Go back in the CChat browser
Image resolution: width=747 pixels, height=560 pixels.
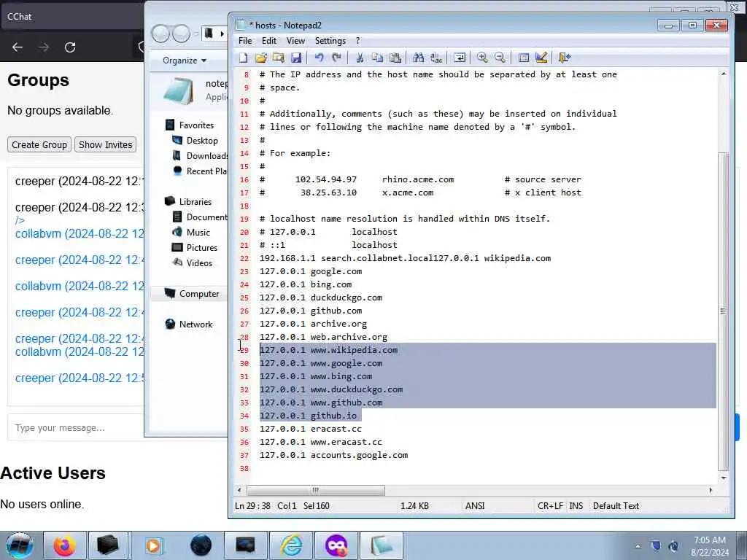coord(18,47)
